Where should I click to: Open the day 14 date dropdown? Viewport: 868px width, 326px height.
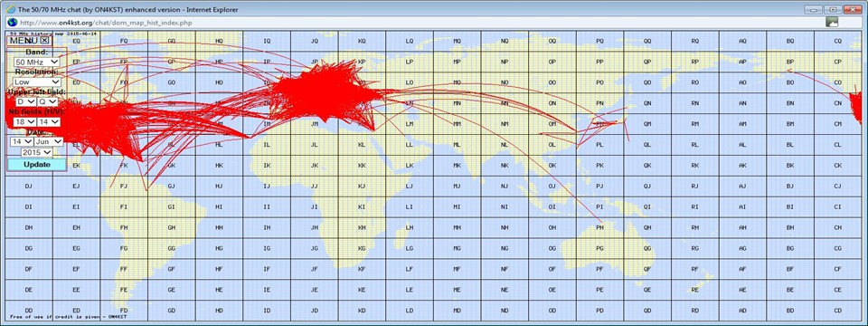tap(22, 141)
